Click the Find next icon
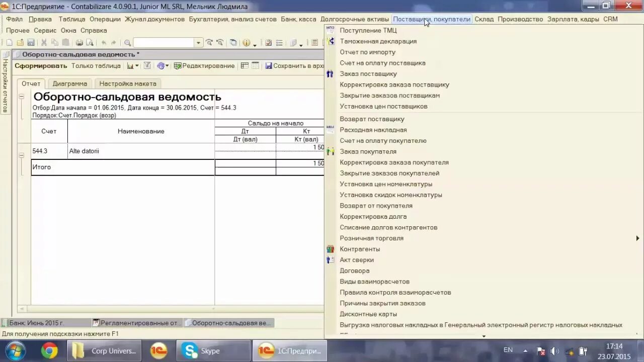Viewport: 644px width, 362px height. click(x=209, y=43)
